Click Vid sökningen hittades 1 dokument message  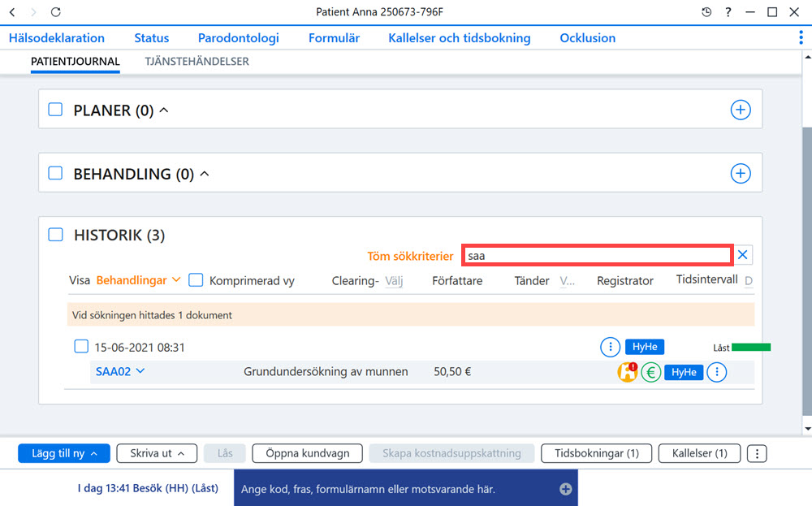click(x=152, y=315)
